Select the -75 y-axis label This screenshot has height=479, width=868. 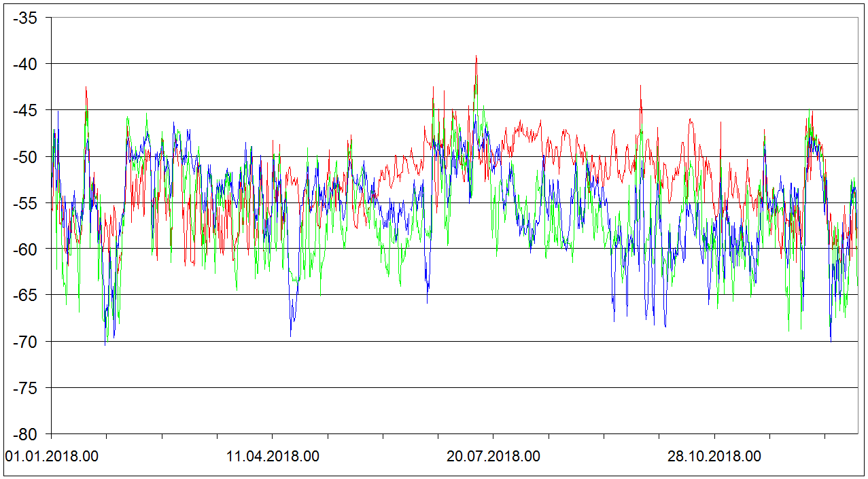[x=27, y=387]
